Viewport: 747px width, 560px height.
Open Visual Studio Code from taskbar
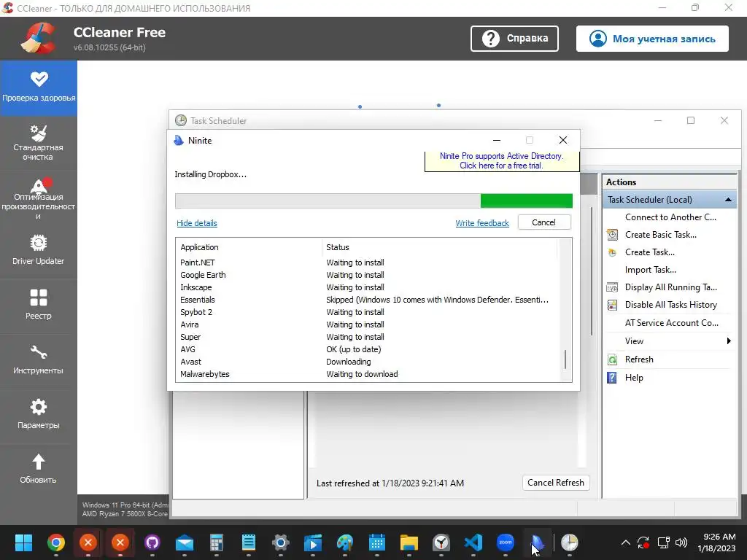click(x=473, y=542)
